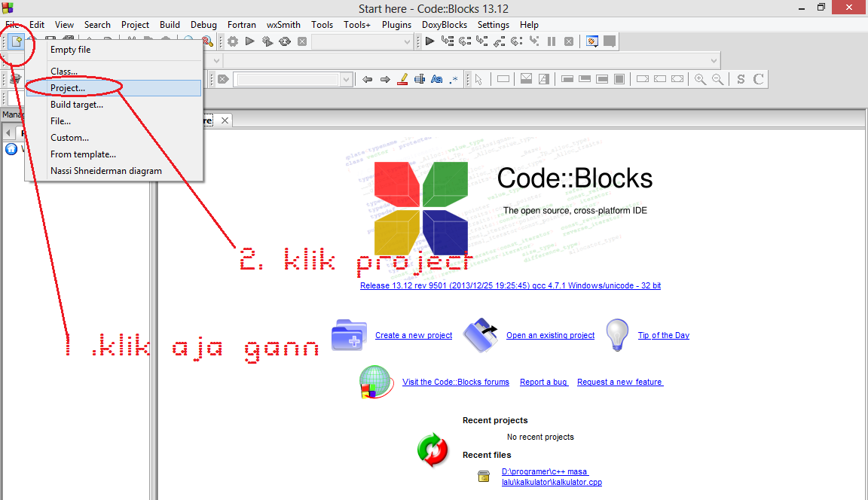Click the Zoom in magnifier icon
This screenshot has height=500, width=868.
pos(700,80)
